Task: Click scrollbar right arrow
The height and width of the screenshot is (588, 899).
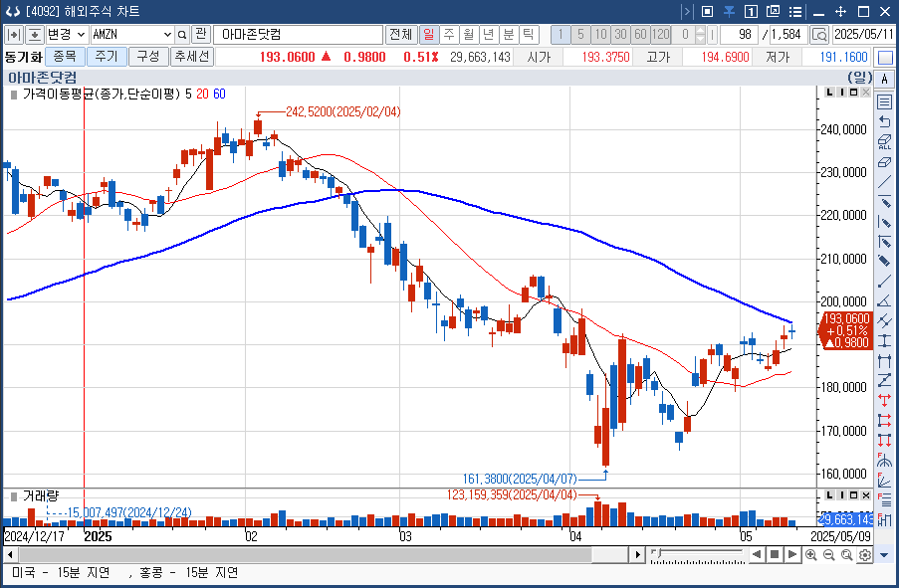Action: tap(637, 555)
